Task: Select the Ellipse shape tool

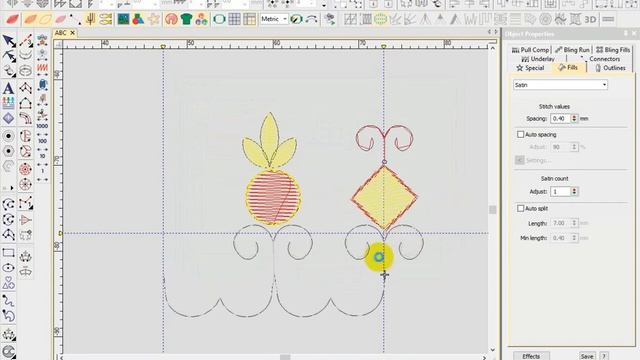Action: pyautogui.click(x=8, y=268)
